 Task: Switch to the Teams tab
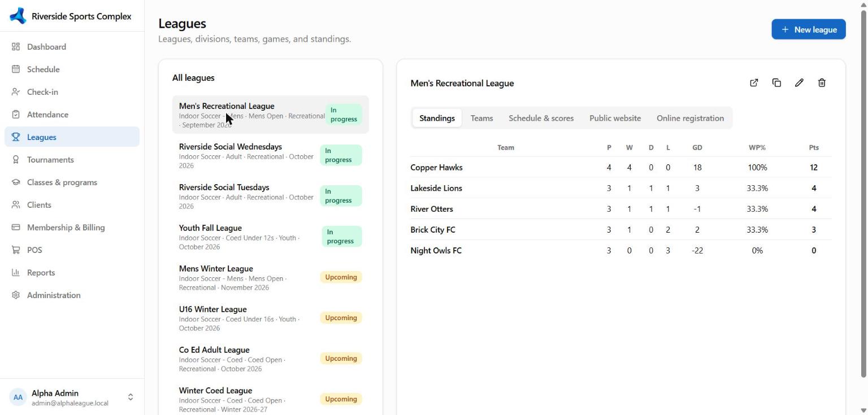[481, 118]
